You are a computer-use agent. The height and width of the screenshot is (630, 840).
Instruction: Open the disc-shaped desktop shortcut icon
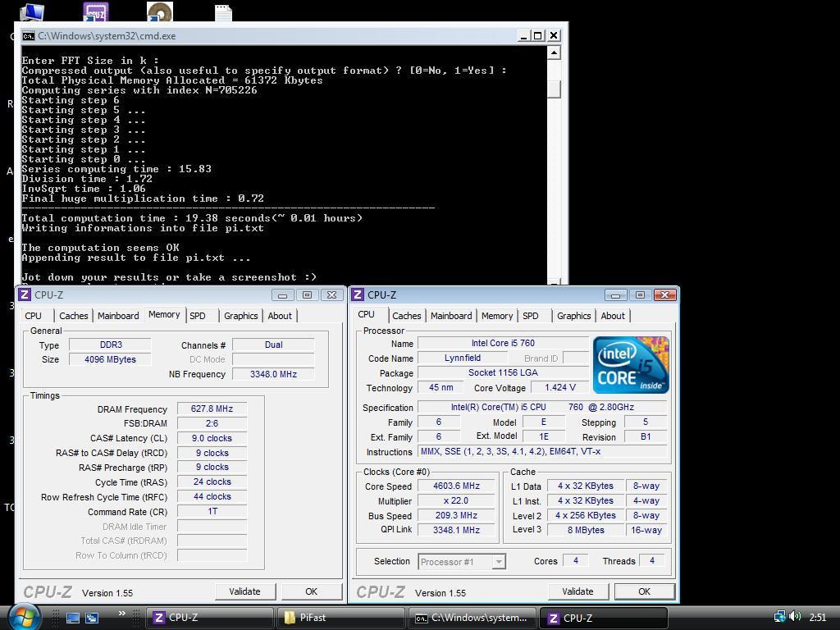pos(160,11)
